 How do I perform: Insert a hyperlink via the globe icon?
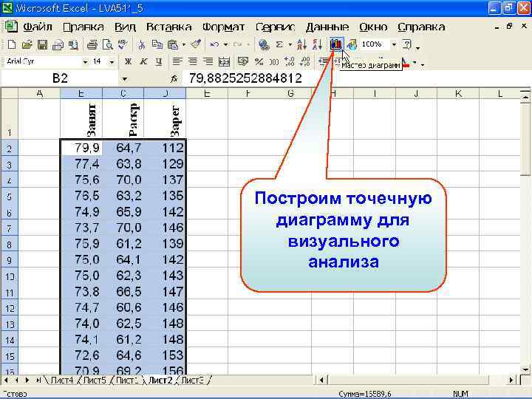[264, 44]
